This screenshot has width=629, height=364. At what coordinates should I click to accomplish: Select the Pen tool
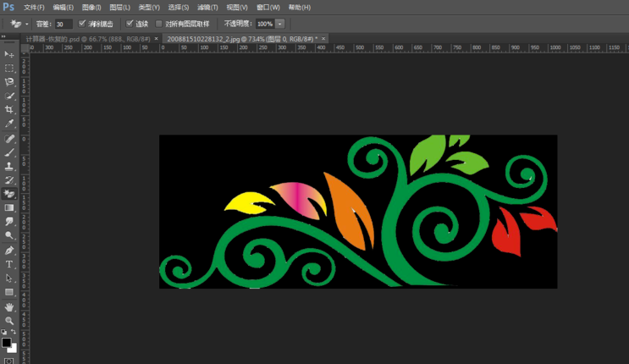point(8,251)
